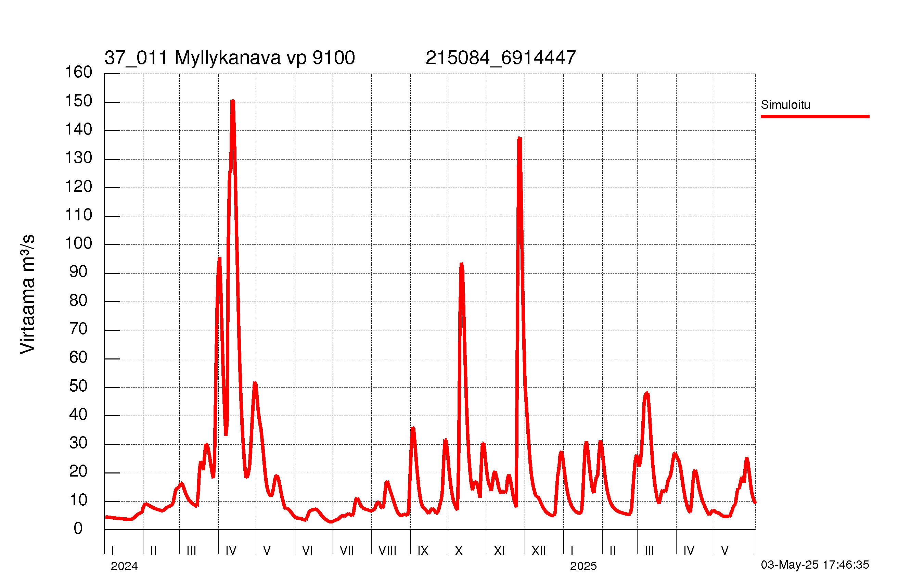The width and height of the screenshot is (924, 582).
Task: Click the month label 'IX'
Action: coord(423,551)
